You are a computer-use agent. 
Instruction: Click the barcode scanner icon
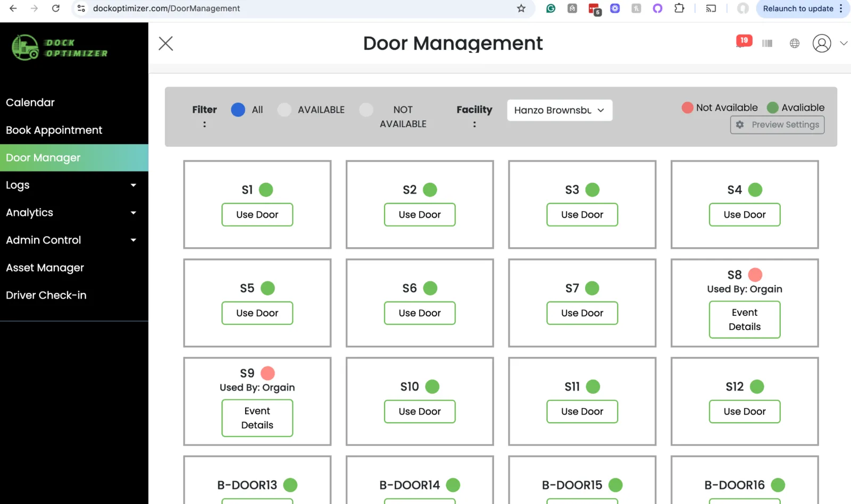click(x=767, y=44)
